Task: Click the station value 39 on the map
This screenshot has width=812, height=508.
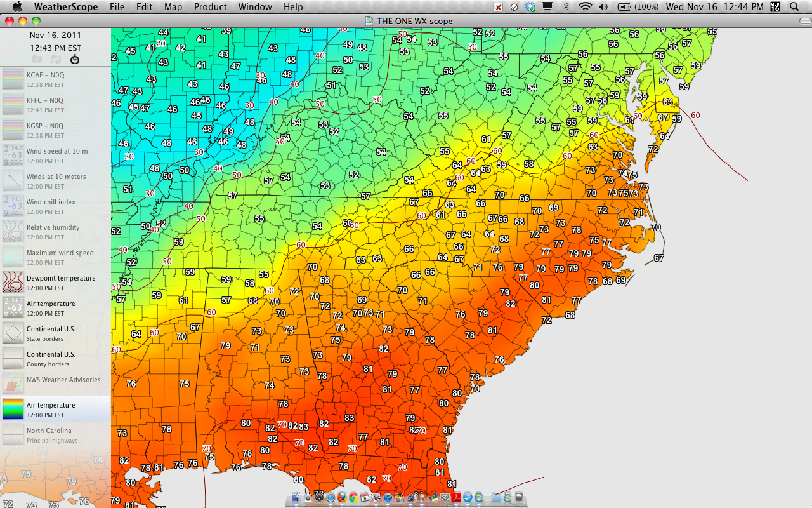Action: tap(226, 30)
